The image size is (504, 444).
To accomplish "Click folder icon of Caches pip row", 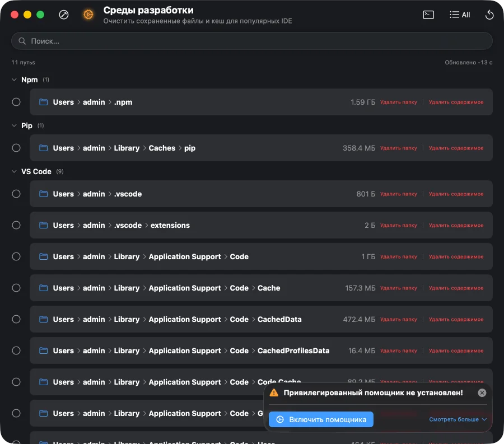I will 43,148.
